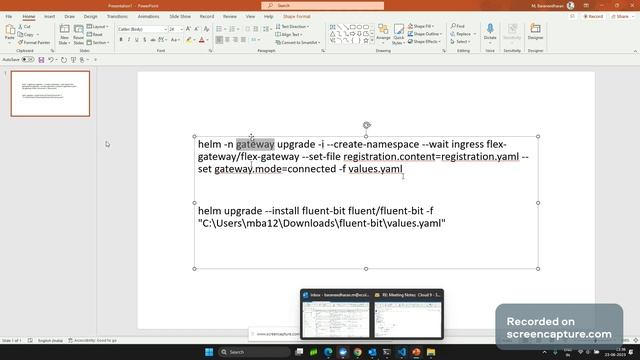
Task: Expand the Section dropdown
Action: (98, 42)
